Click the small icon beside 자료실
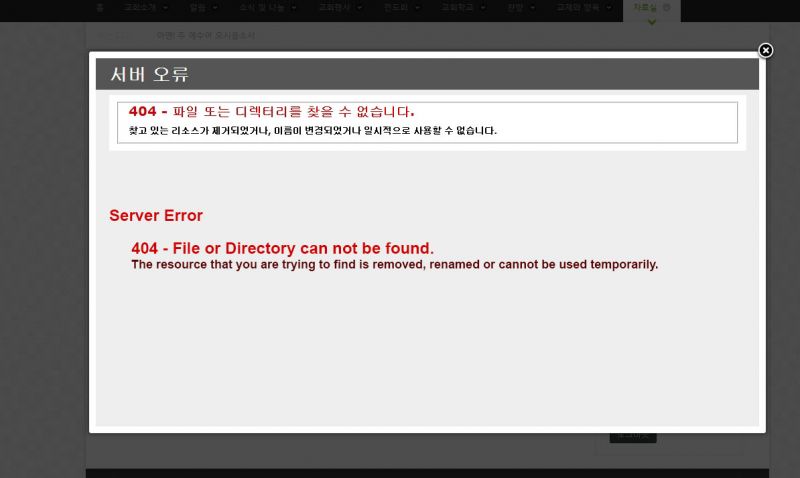 [666, 8]
